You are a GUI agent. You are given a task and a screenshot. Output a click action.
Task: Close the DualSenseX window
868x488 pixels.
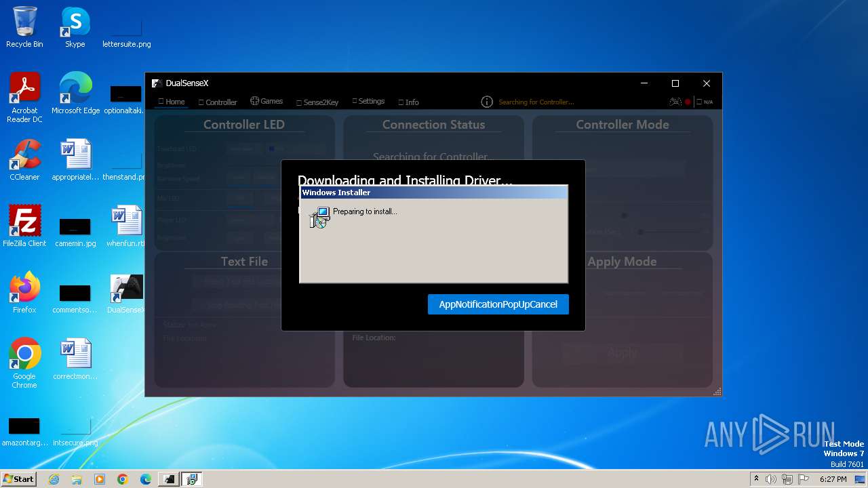(x=707, y=83)
